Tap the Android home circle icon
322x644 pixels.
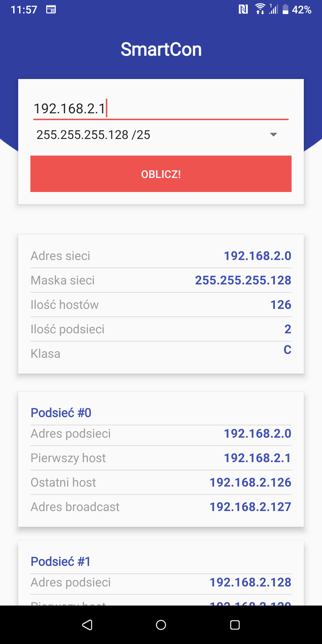[161, 625]
